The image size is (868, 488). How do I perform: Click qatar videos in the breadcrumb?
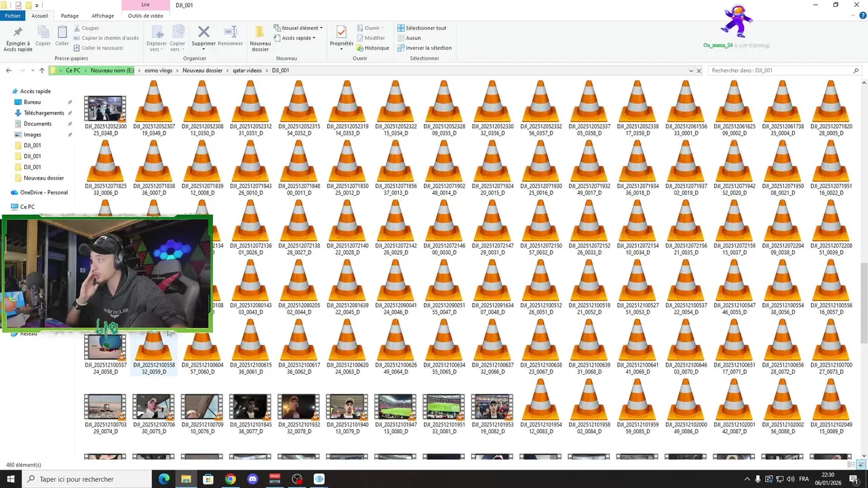247,70
